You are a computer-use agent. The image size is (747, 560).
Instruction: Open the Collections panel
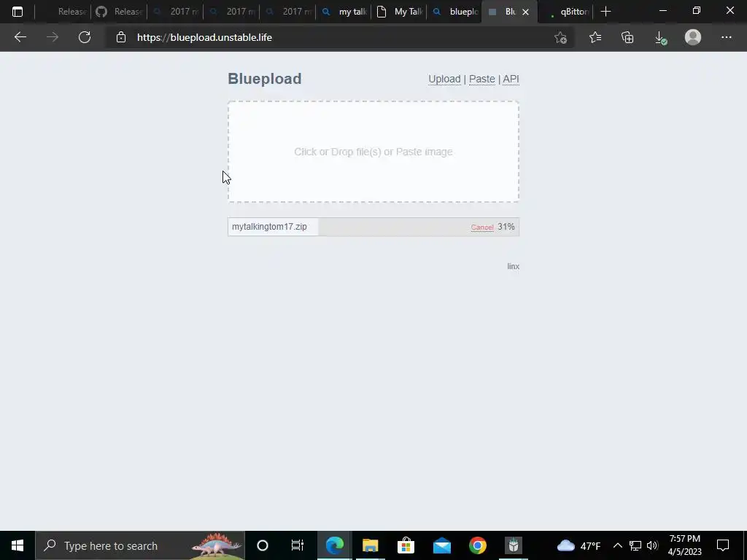click(627, 37)
